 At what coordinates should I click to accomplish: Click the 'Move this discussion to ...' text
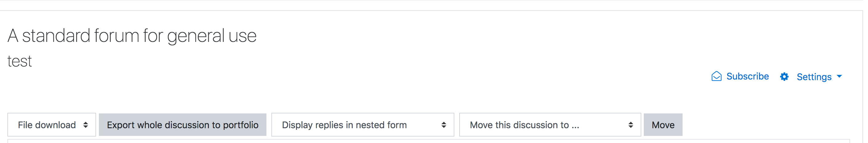click(x=524, y=125)
